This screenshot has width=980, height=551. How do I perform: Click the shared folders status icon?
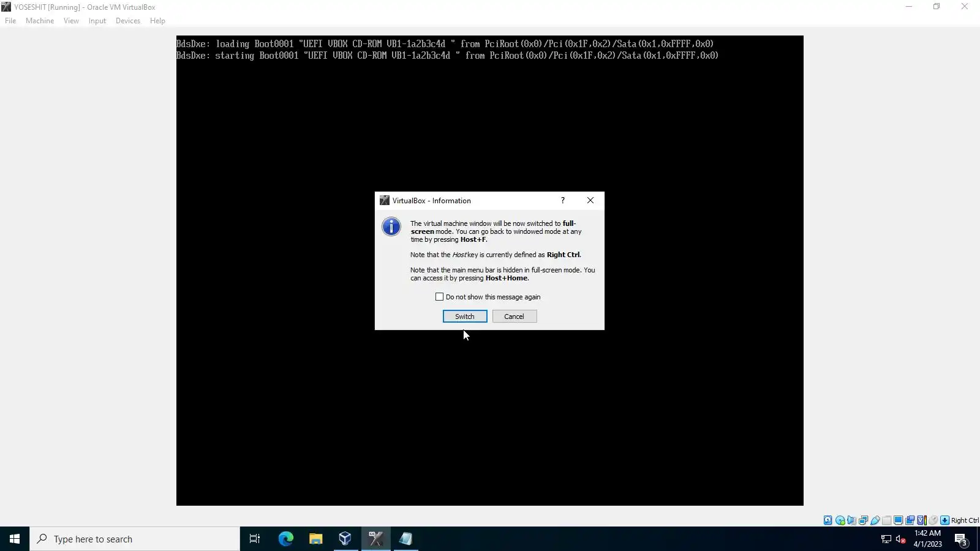click(886, 520)
